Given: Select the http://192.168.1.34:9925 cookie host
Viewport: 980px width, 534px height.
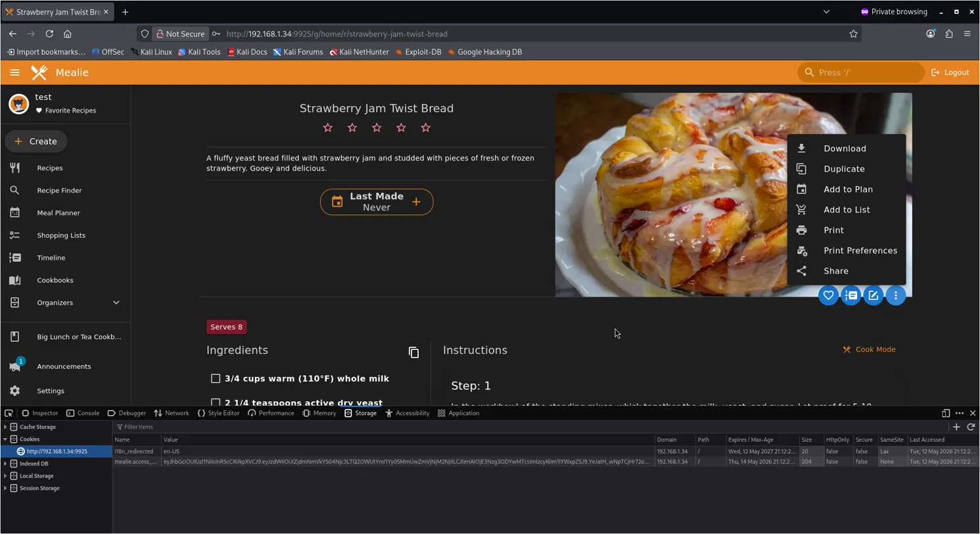Looking at the screenshot, I should coord(57,451).
